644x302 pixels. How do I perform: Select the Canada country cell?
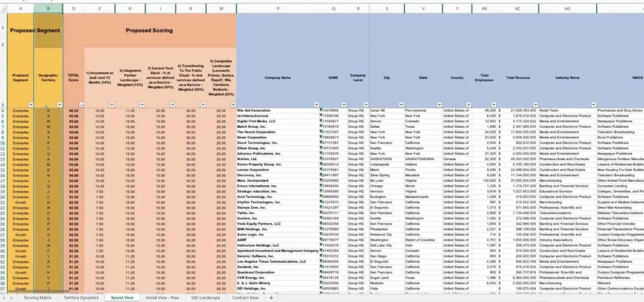(457, 159)
